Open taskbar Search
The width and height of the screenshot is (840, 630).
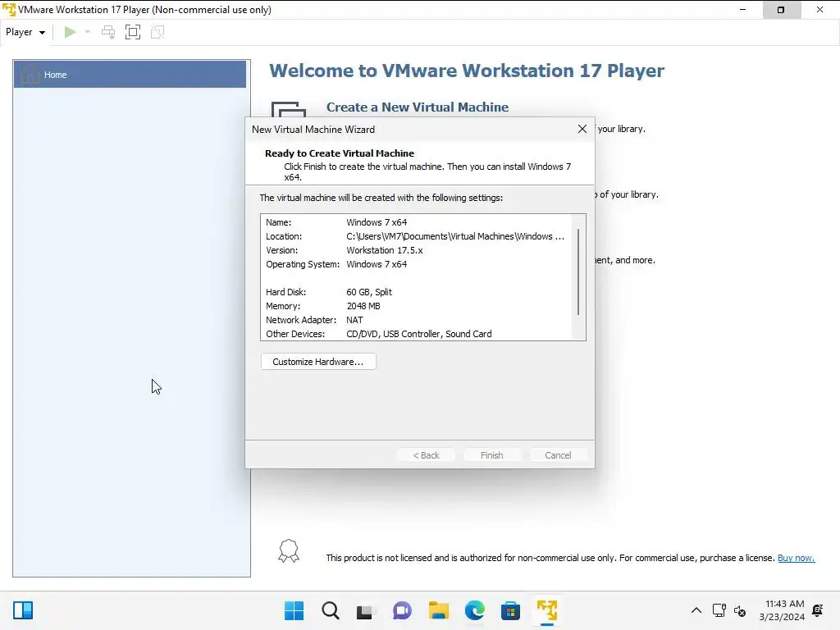point(330,610)
